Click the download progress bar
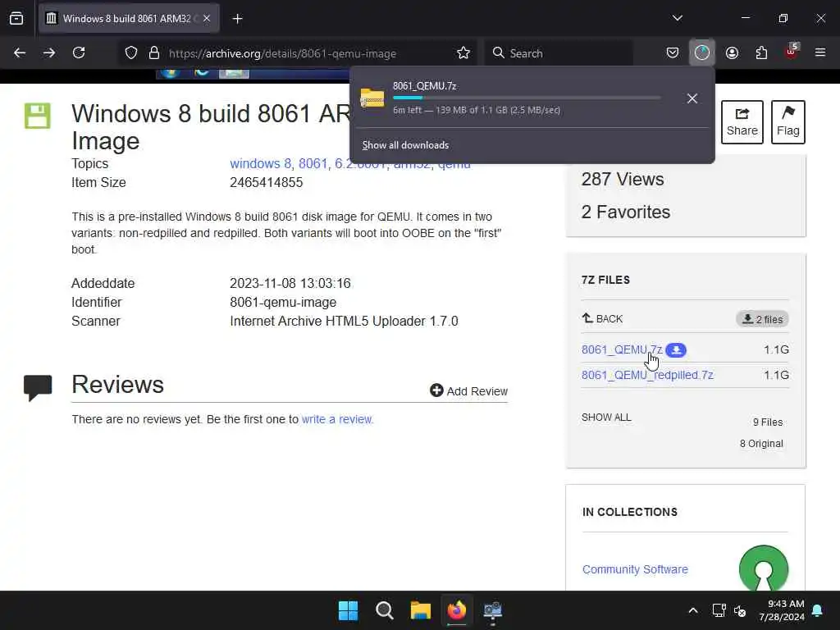 coord(527,98)
